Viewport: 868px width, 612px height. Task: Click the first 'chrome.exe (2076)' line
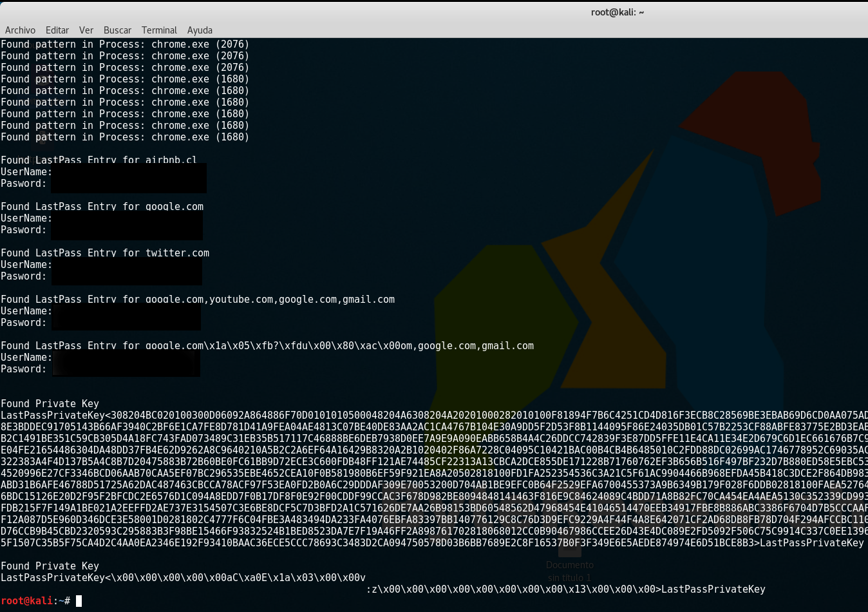click(x=125, y=44)
